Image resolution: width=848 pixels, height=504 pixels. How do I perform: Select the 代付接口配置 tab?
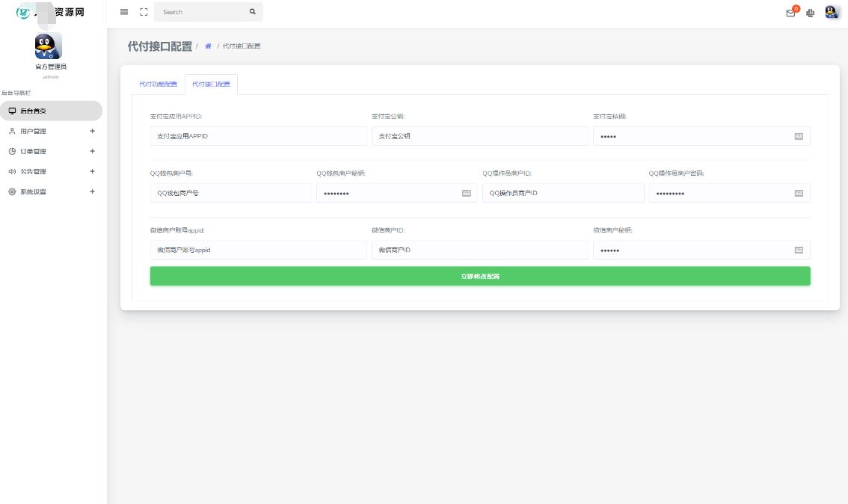211,84
